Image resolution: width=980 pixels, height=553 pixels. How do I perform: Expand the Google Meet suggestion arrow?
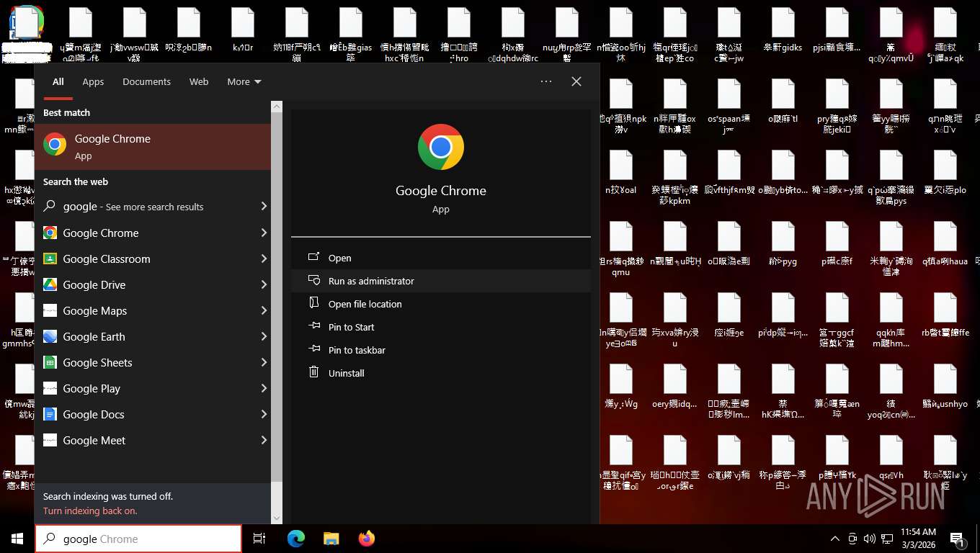[x=264, y=440]
